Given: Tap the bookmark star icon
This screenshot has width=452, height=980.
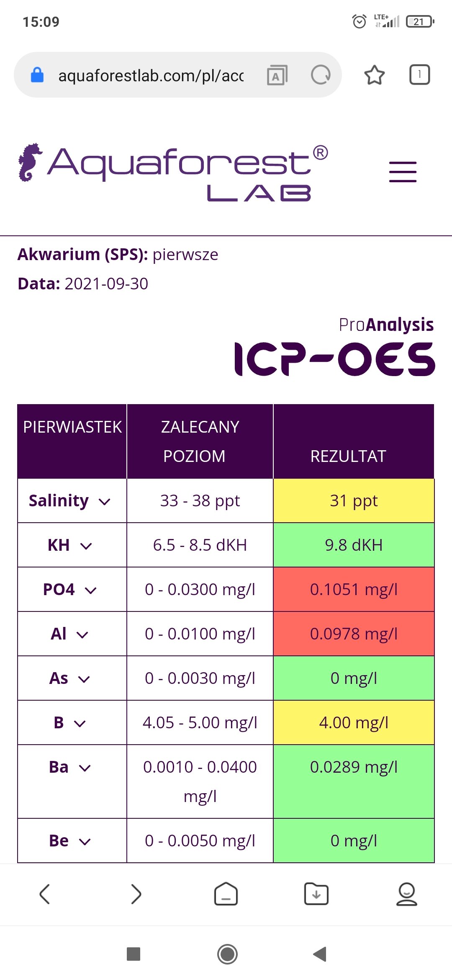Looking at the screenshot, I should tap(374, 75).
